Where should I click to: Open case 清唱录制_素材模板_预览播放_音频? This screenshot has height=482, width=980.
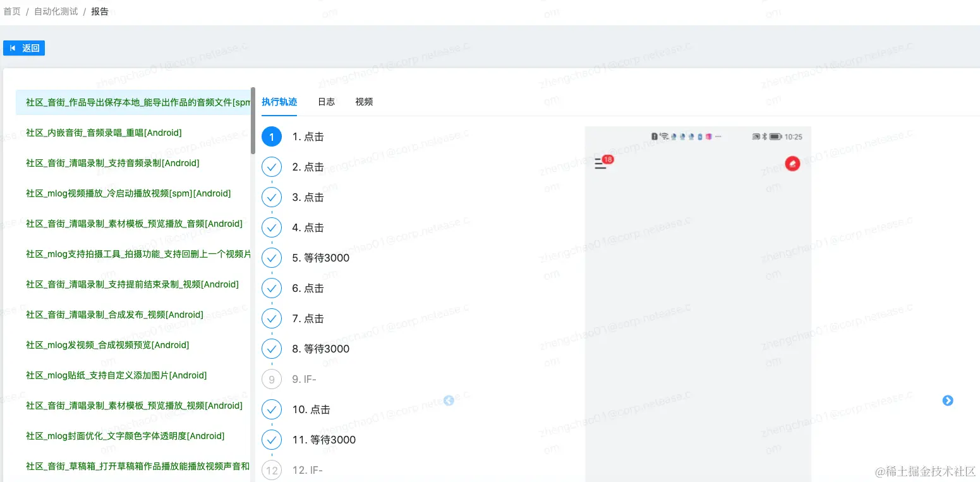point(134,224)
